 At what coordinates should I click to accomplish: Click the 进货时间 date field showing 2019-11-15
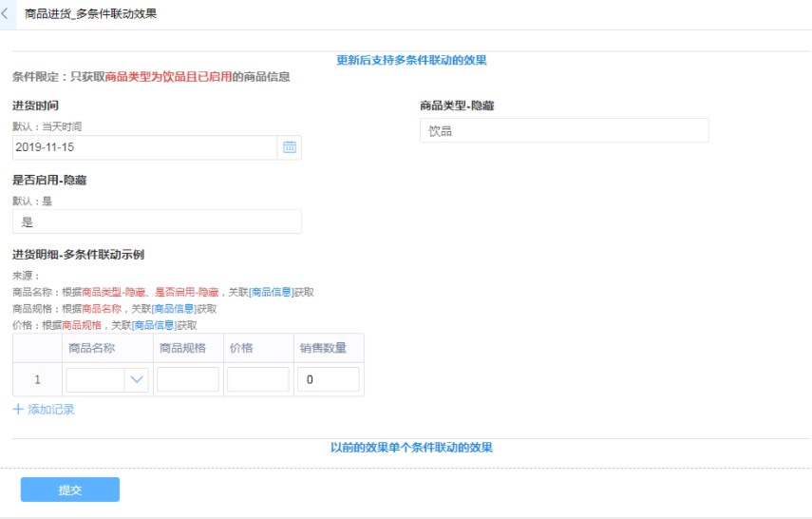[144, 147]
